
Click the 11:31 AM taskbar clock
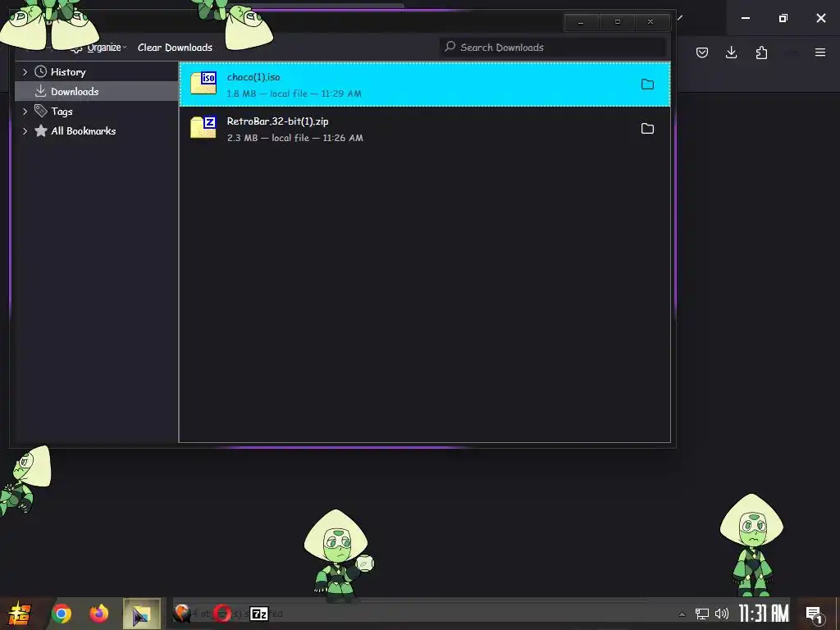(x=764, y=614)
